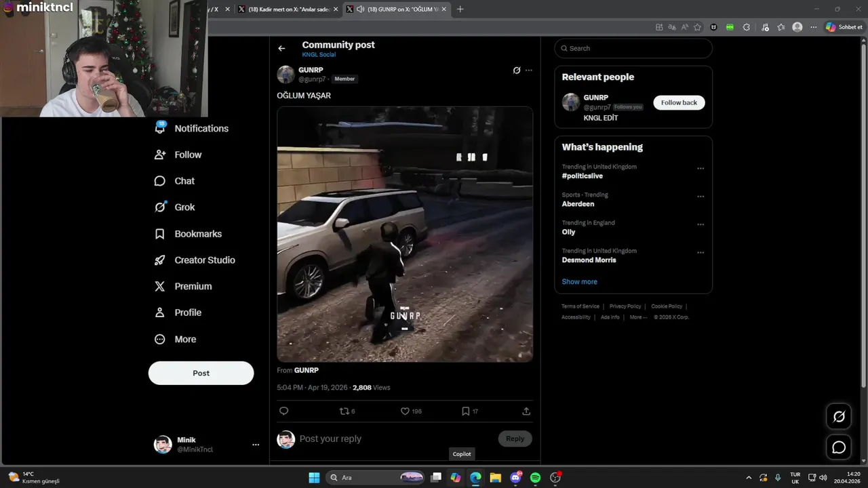
Task: Open weather widget showing 14°C
Action: [33, 478]
